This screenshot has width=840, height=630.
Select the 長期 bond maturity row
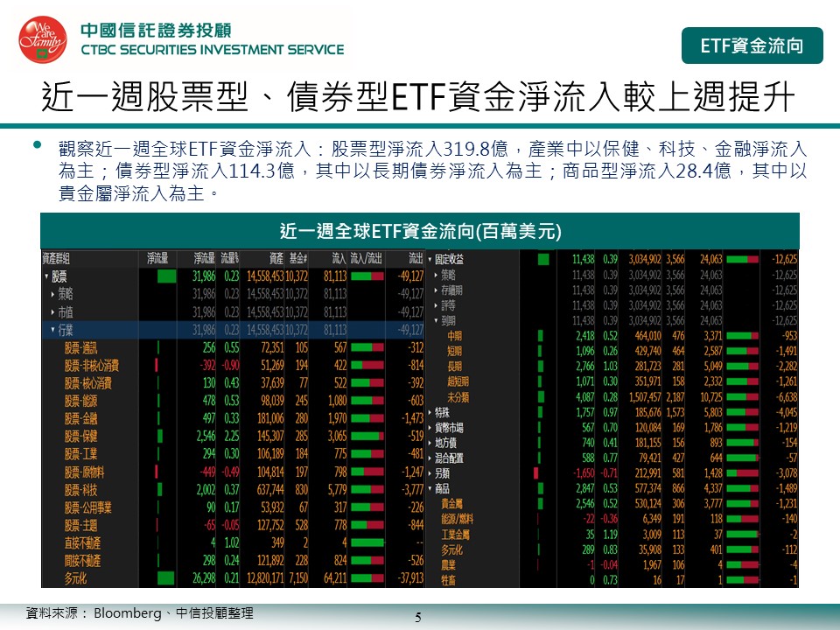[x=455, y=366]
